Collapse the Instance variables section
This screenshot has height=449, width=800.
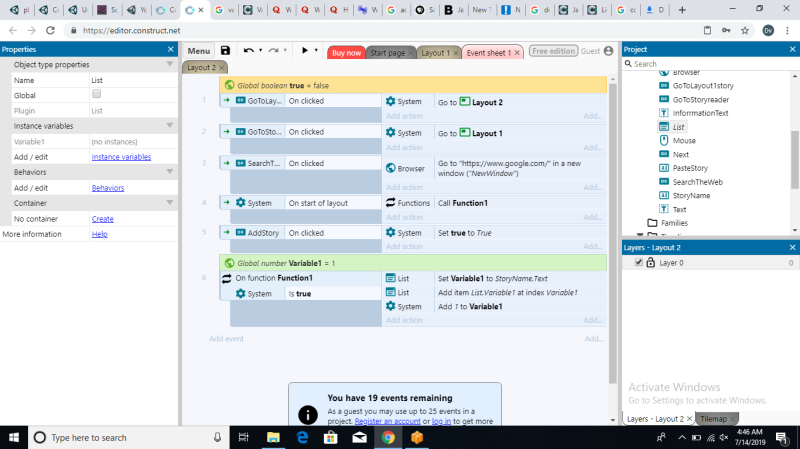point(170,126)
